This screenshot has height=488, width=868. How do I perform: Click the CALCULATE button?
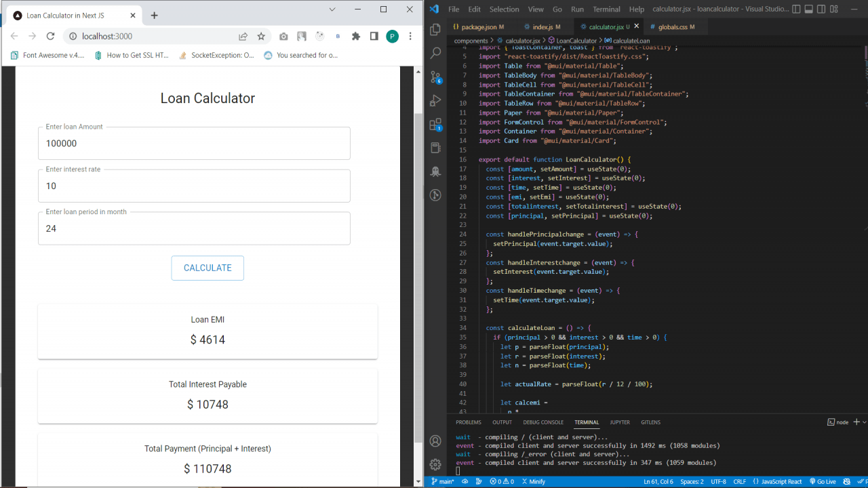tap(208, 268)
